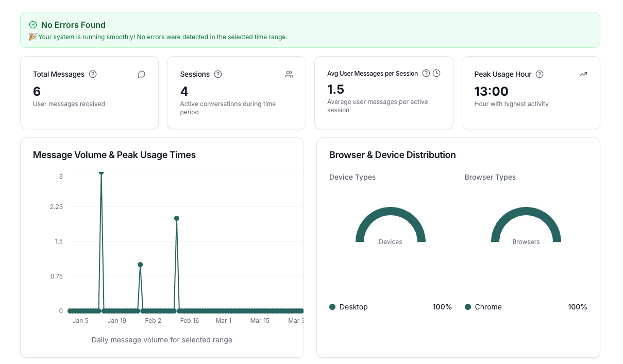Image resolution: width=623 pixels, height=364 pixels.
Task: Select the chart peak point at value 2
Action: pyautogui.click(x=177, y=218)
